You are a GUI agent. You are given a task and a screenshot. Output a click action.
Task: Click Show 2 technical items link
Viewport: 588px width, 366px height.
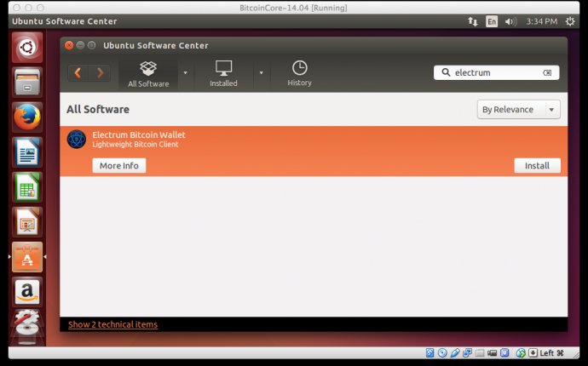click(x=112, y=324)
